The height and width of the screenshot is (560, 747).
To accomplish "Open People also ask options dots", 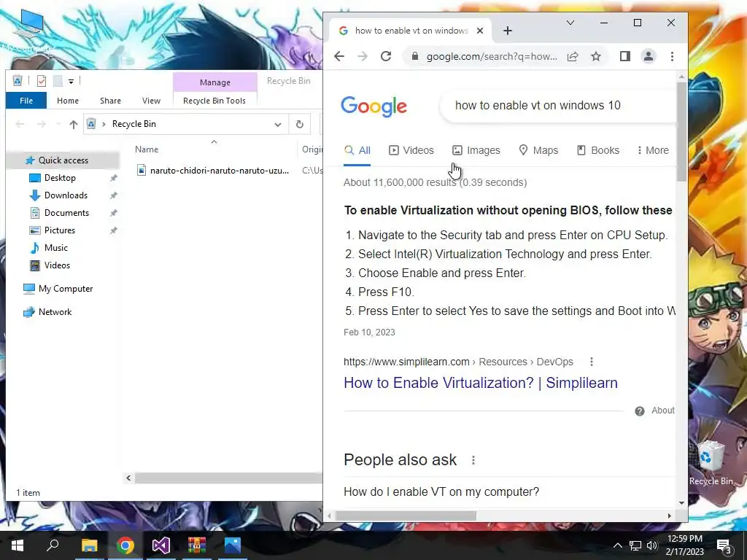I will pyautogui.click(x=473, y=460).
